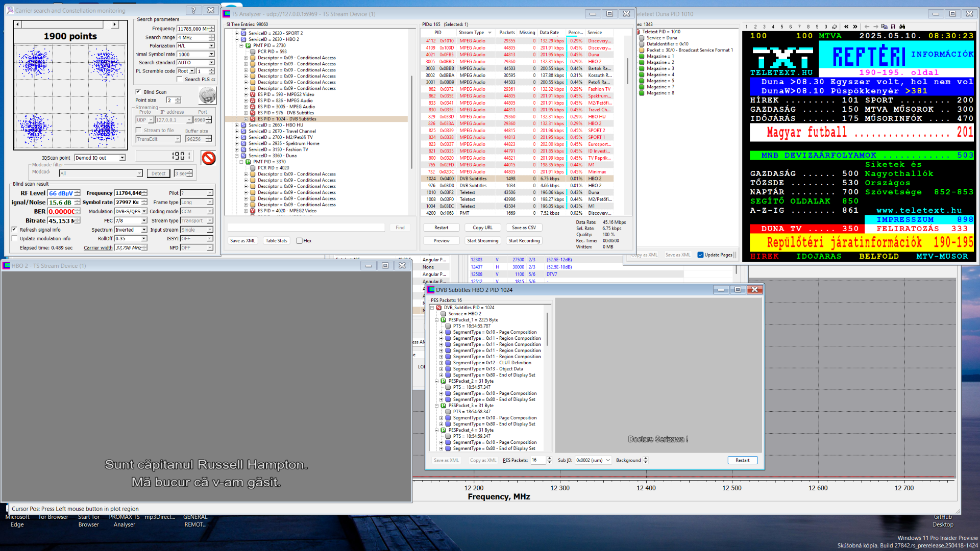Click the copy page icon in Teletext toolbar
This screenshot has width=980, height=551.
coord(885,27)
